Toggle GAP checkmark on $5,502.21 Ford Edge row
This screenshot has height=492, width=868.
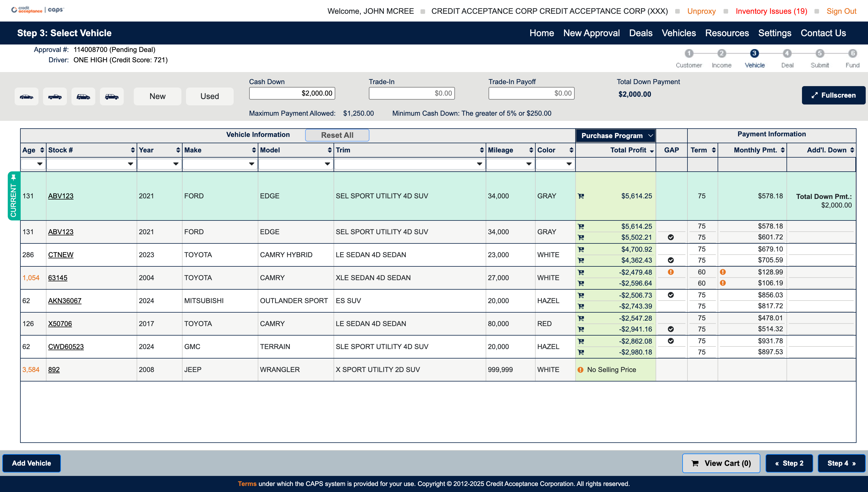point(671,238)
